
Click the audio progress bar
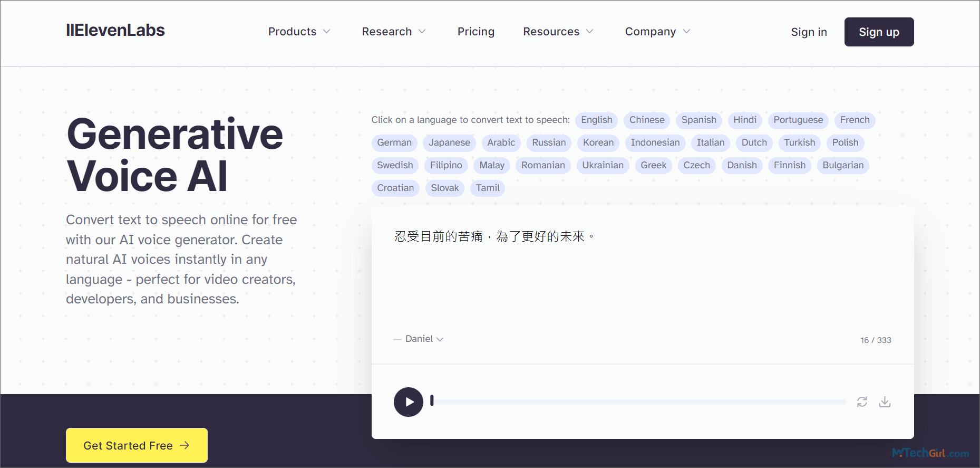638,402
